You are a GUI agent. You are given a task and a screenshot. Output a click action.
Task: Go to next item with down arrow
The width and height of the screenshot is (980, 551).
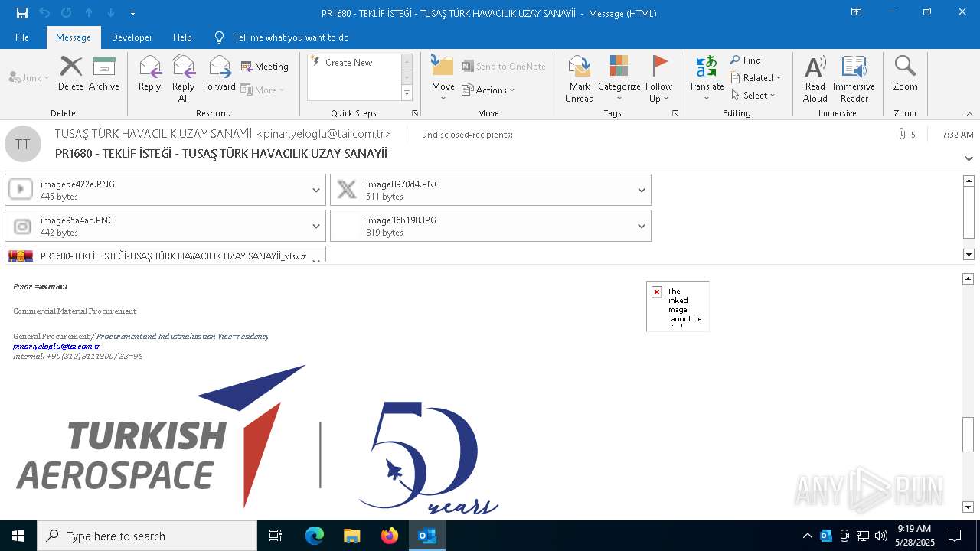click(111, 12)
